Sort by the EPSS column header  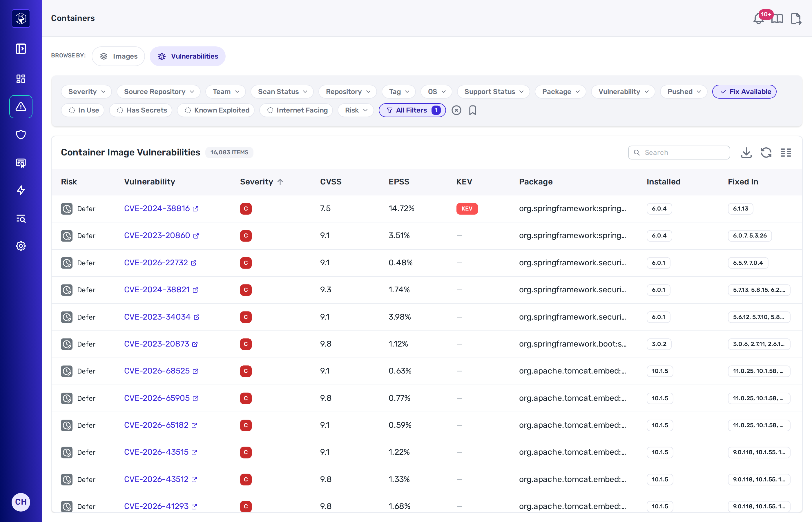click(399, 182)
